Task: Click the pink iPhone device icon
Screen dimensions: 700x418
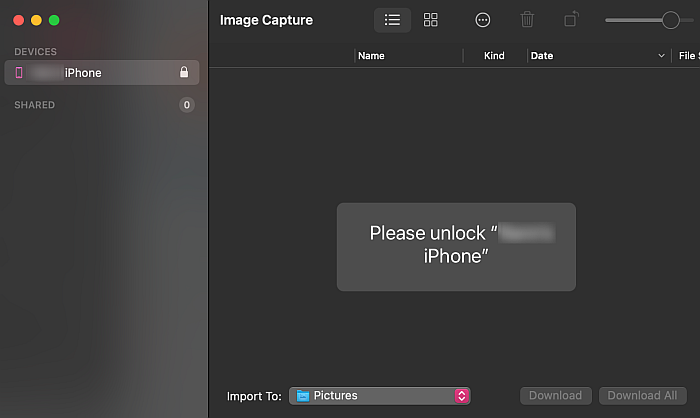Action: (x=19, y=72)
